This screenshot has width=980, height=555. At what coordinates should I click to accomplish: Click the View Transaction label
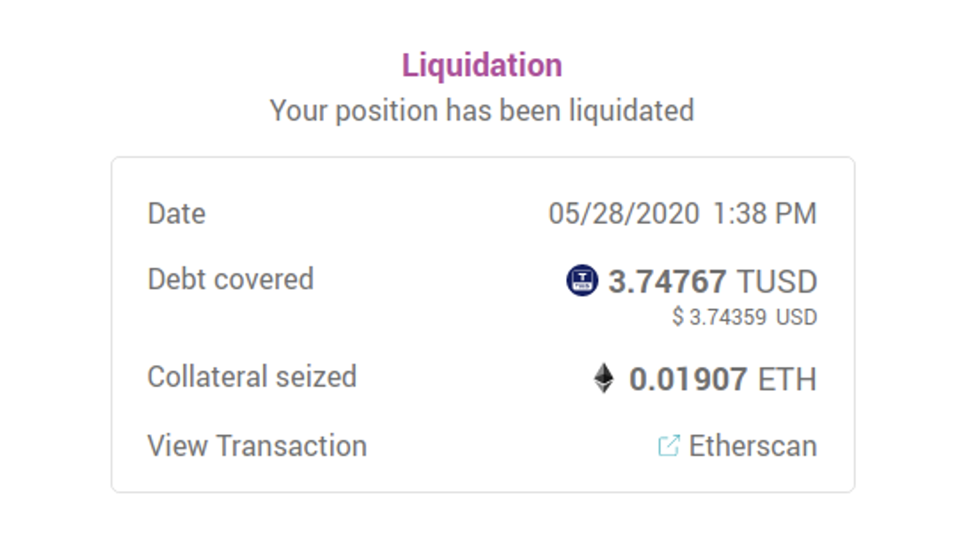pos(257,446)
